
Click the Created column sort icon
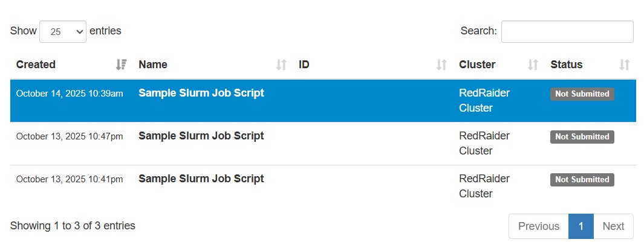tap(121, 65)
